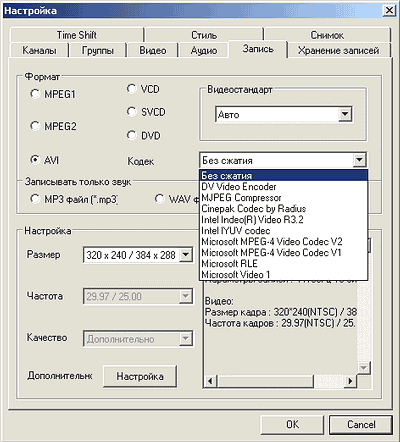This screenshot has width=400, height=442.
Task: Pick Intel IYUV codec
Action: (x=284, y=230)
